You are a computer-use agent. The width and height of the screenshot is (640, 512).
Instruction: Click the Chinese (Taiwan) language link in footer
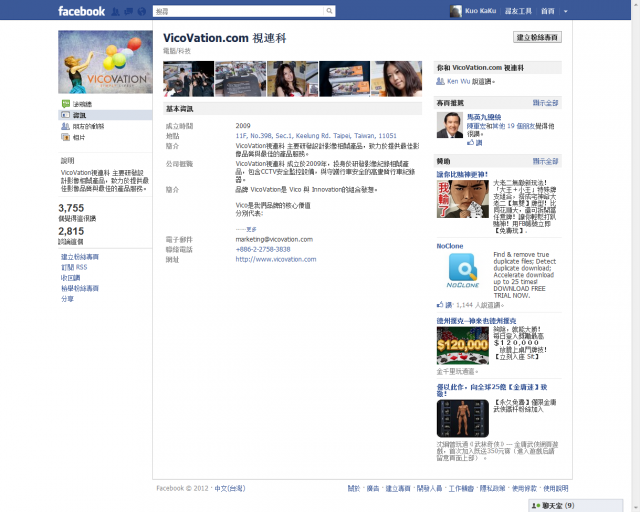(x=230, y=488)
